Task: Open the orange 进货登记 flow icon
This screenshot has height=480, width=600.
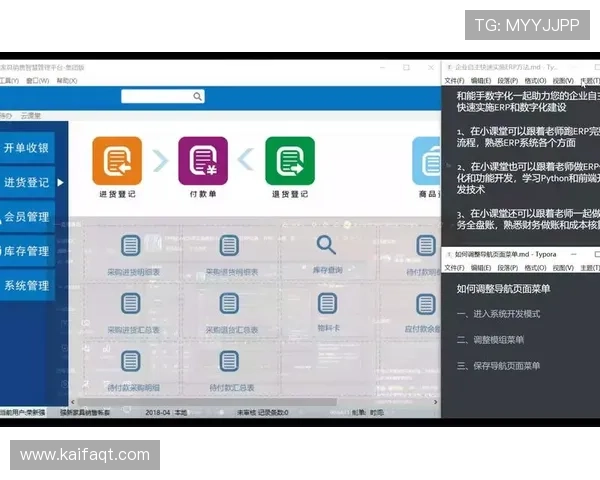Action: pyautogui.click(x=117, y=161)
